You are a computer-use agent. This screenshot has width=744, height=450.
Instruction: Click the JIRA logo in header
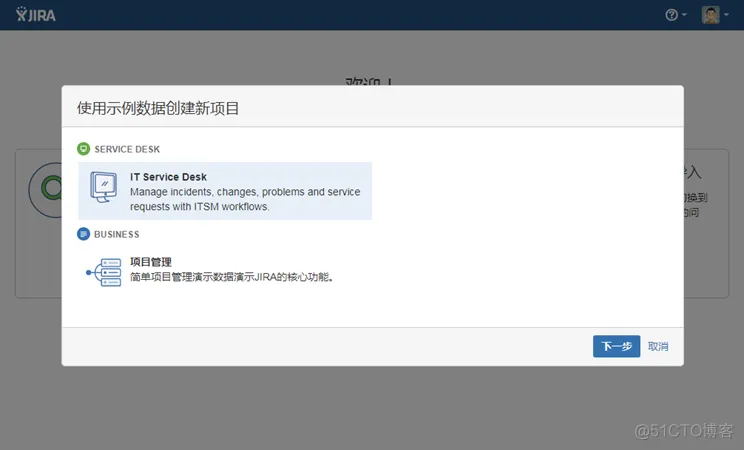pyautogui.click(x=36, y=15)
